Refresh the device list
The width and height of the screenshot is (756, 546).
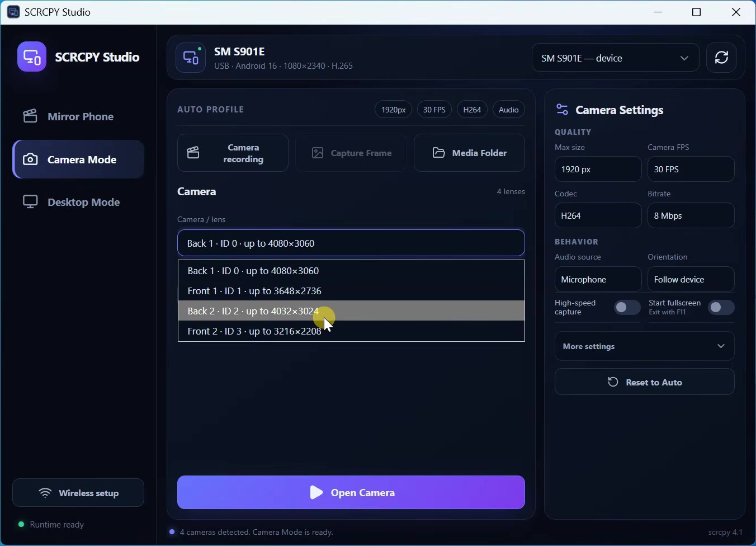coord(722,58)
